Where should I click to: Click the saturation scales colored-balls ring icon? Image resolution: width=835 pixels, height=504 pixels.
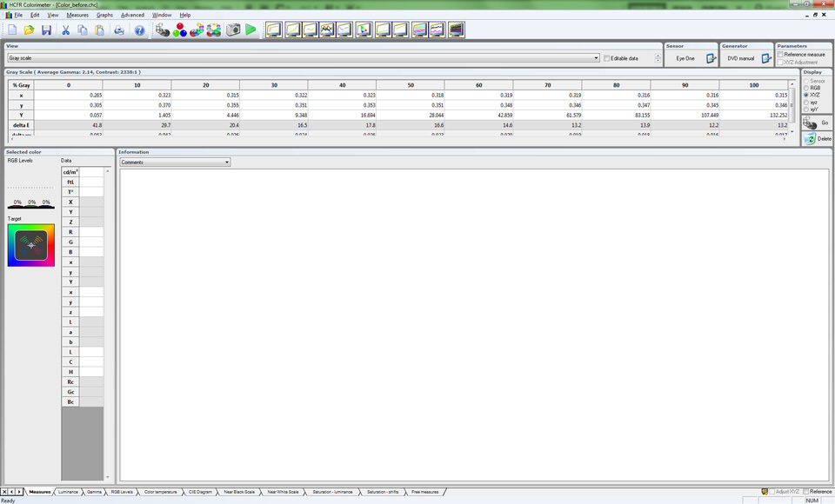click(x=214, y=30)
